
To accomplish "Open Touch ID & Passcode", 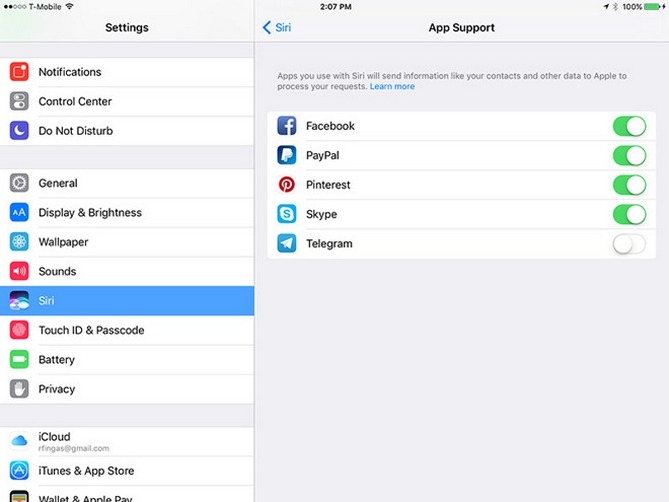I will [x=127, y=330].
